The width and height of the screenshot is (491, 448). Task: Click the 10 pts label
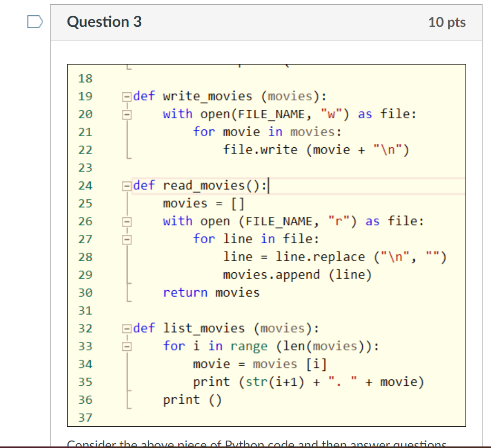447,22
